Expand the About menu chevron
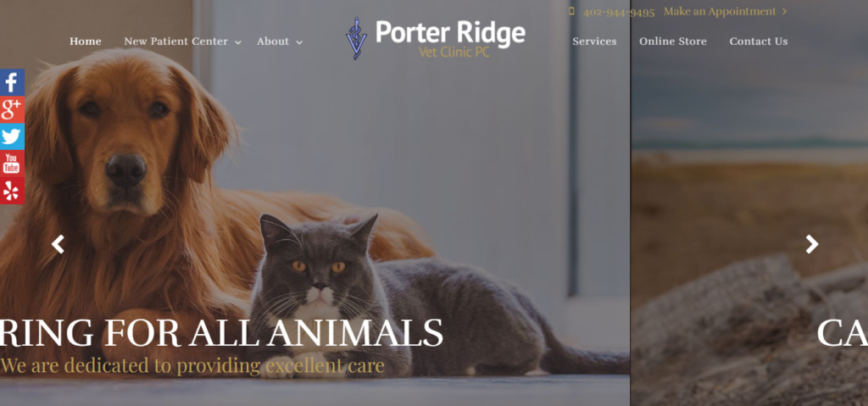Viewport: 868px width, 406px height. point(299,42)
